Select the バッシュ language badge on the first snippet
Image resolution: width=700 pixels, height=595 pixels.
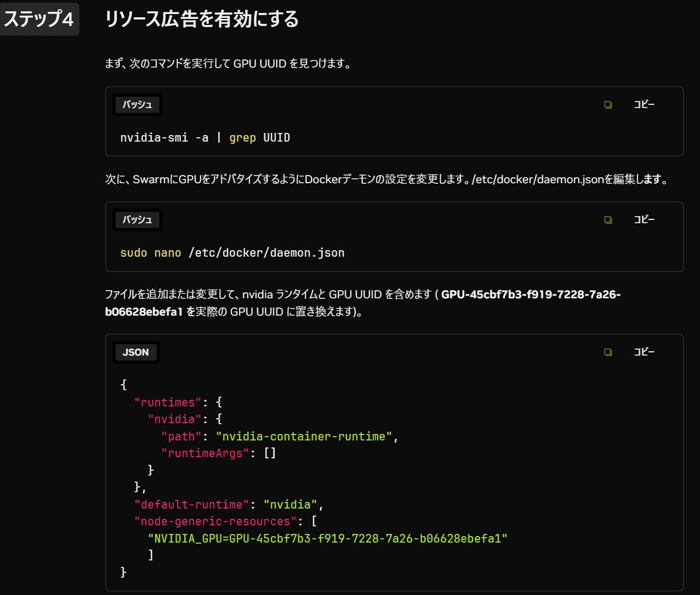point(137,104)
